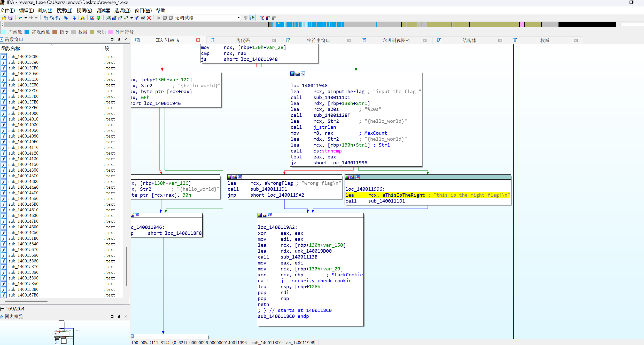This screenshot has height=345, width=644.
Task: Select sub_140014000 in the functions list
Action: pyautogui.click(x=23, y=114)
